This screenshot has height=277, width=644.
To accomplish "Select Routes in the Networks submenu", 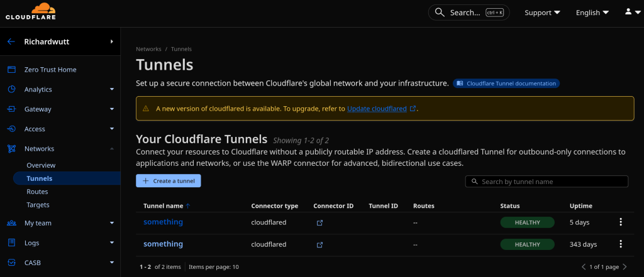I will point(37,192).
